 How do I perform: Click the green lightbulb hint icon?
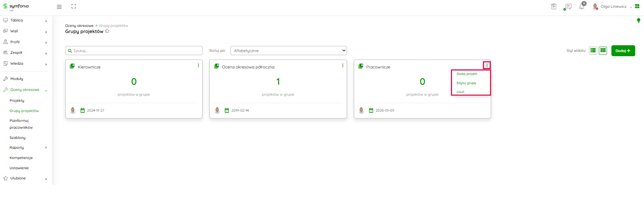point(638,20)
